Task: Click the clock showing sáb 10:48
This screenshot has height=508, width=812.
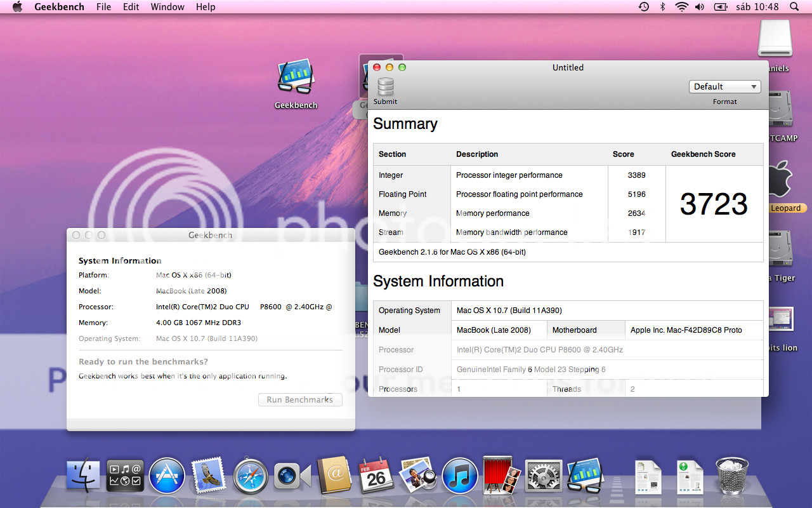Action: click(757, 6)
